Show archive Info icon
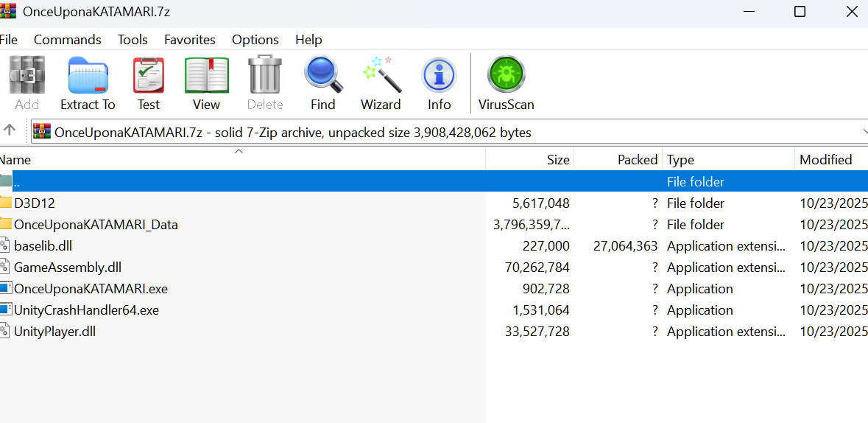Screen dimensions: 868x423 pos(439,74)
